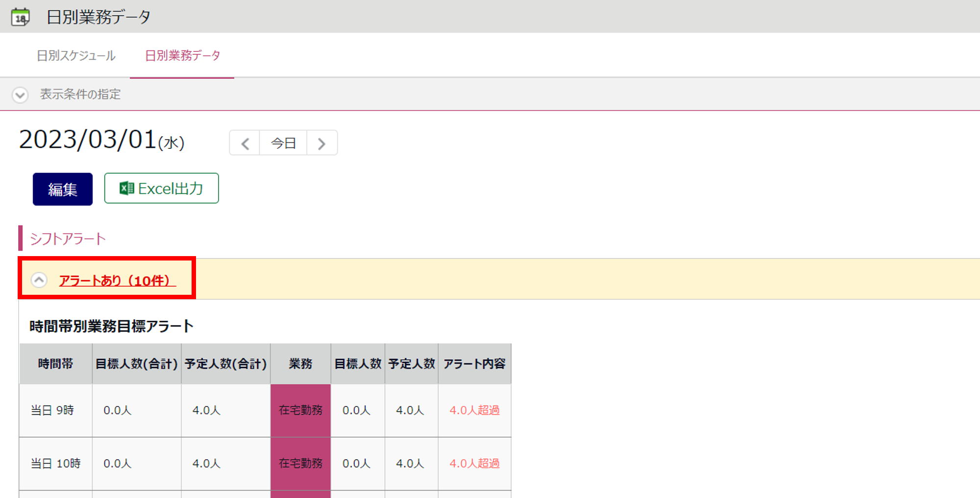This screenshot has width=980, height=498.
Task: Collapse the alert list with circle chevron
Action: pos(39,280)
